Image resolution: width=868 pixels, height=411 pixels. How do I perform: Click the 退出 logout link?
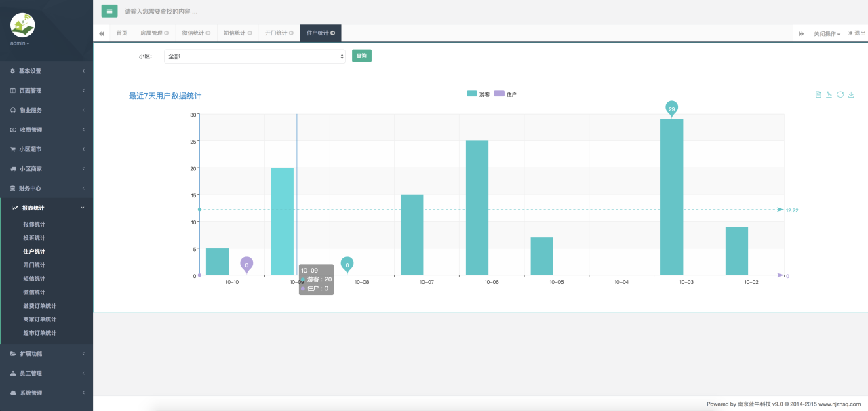pyautogui.click(x=856, y=33)
